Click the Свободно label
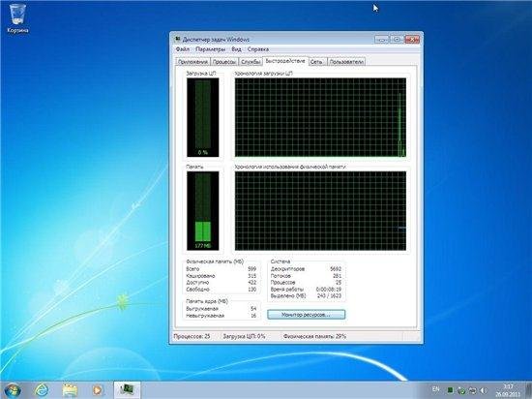 pos(197,290)
